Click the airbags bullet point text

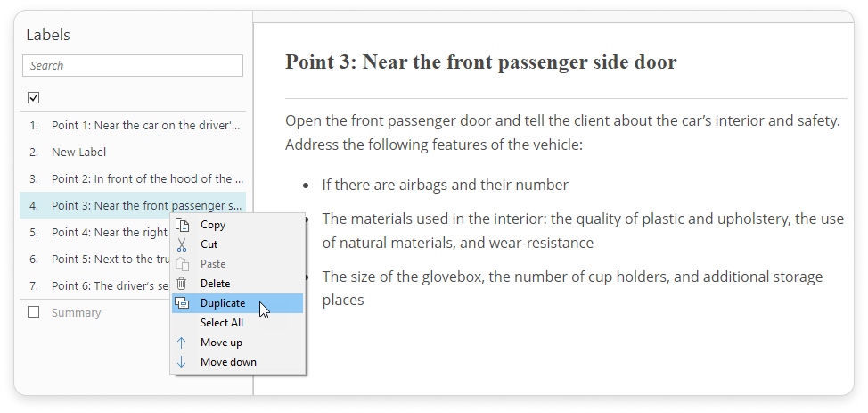tap(445, 186)
